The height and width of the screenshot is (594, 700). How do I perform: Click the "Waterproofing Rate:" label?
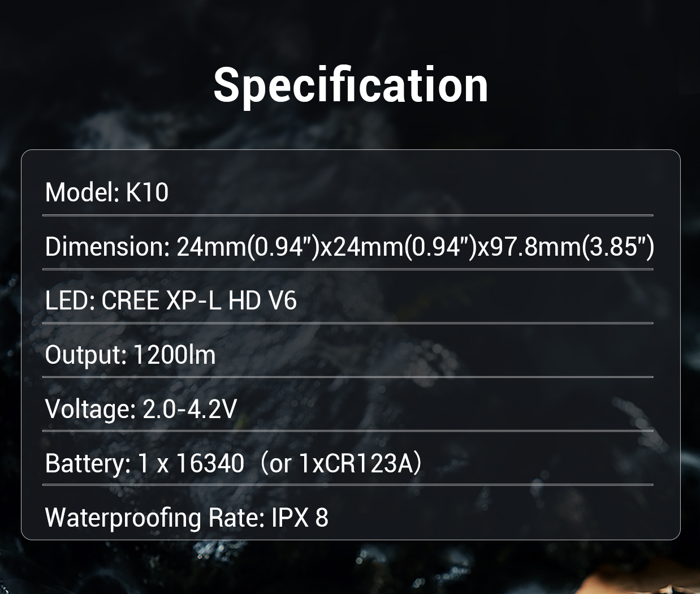pos(154,517)
